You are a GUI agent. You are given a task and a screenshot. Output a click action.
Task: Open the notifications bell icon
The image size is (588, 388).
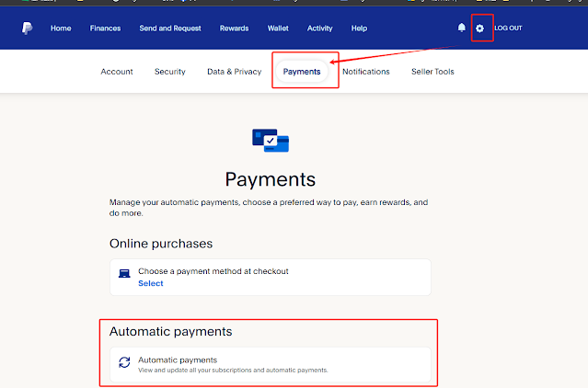(462, 28)
